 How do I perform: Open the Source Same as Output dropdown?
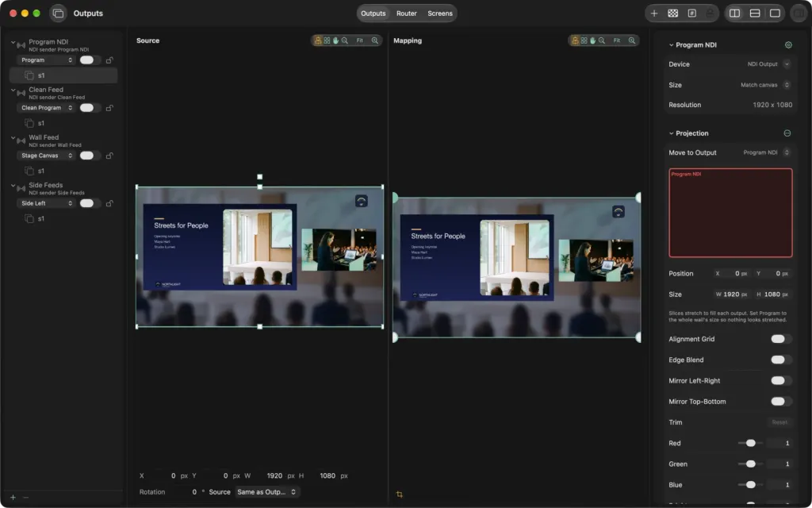tap(267, 492)
